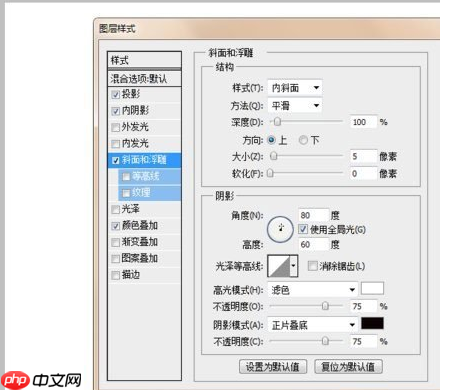Screen dimensions: 471x390
Task: Open the 图案叠加 pattern overlay settings label
Action: pos(140,258)
